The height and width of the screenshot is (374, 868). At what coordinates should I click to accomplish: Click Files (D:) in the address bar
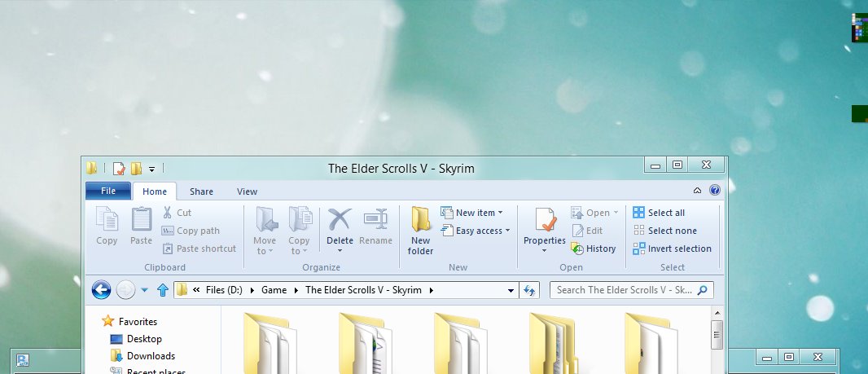[x=224, y=290]
